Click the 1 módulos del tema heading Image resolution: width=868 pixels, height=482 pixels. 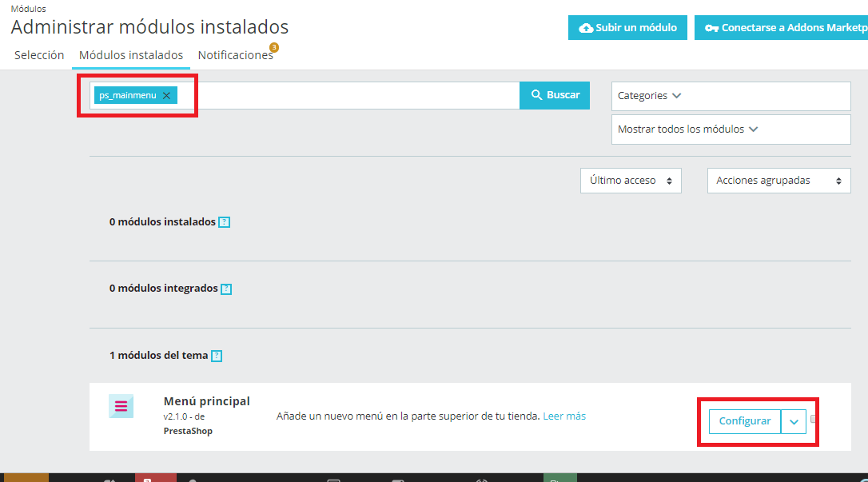[158, 355]
